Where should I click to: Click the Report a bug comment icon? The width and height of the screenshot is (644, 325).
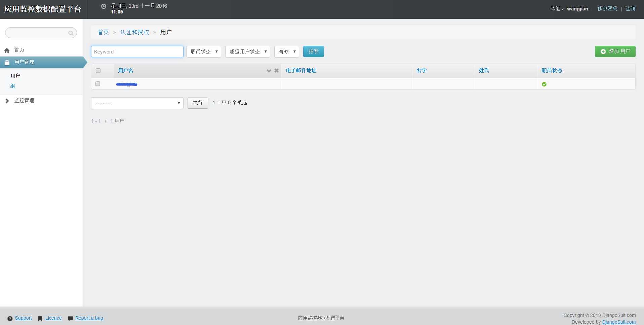point(70,319)
